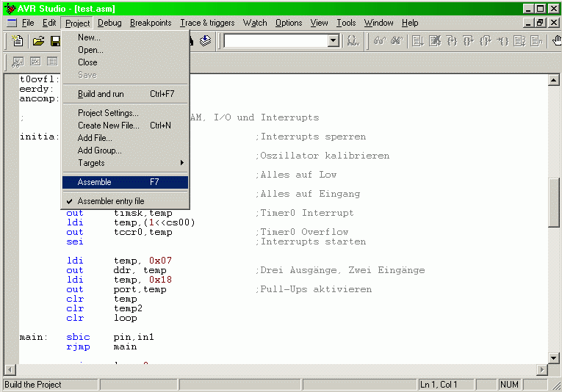Image resolution: width=562 pixels, height=392 pixels.
Task: Click the crossed-out eyeglasses icon
Action: [397, 41]
